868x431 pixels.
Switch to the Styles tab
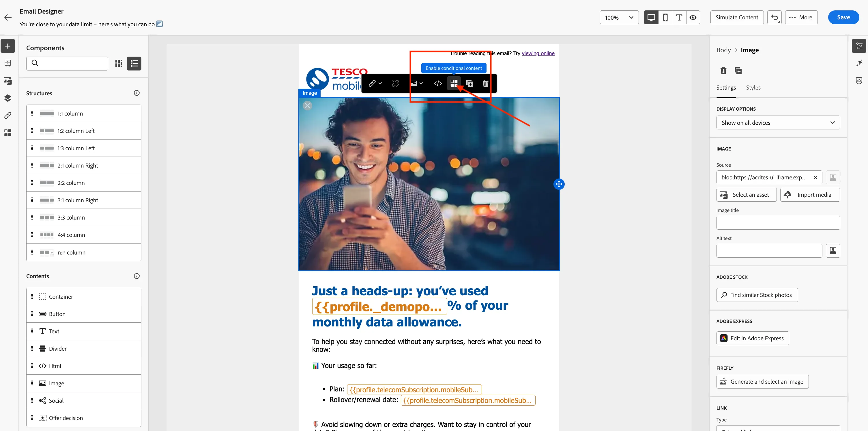pos(753,88)
